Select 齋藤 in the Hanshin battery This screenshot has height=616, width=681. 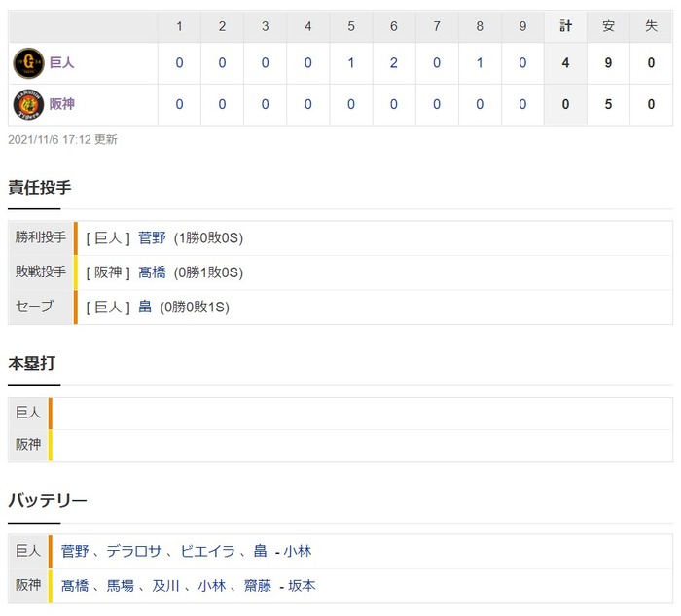tap(258, 586)
